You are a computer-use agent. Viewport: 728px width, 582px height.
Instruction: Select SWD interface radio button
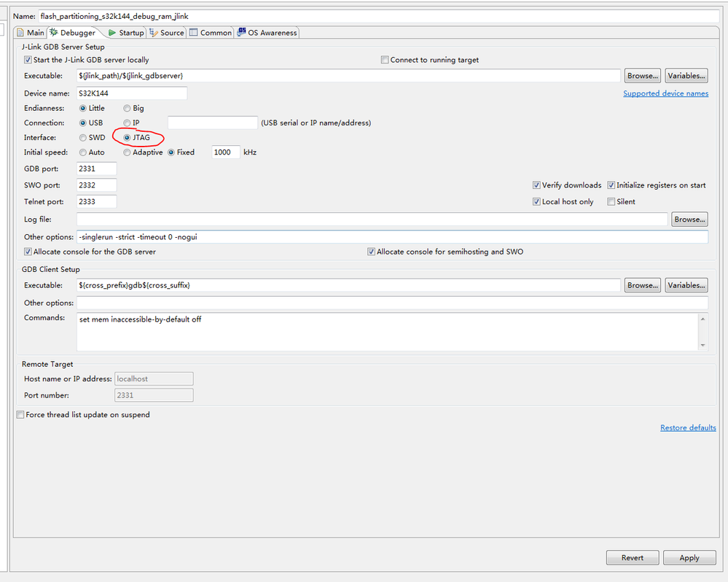point(82,138)
